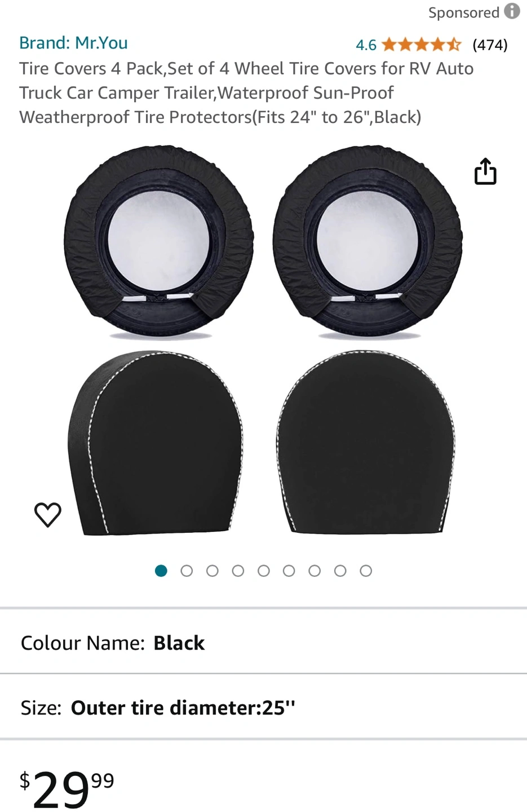
Task: Go to the third product image dot
Action: (212, 571)
